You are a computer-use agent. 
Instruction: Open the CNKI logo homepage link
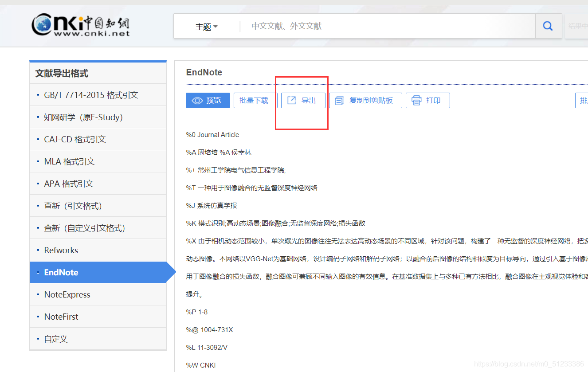tap(80, 25)
